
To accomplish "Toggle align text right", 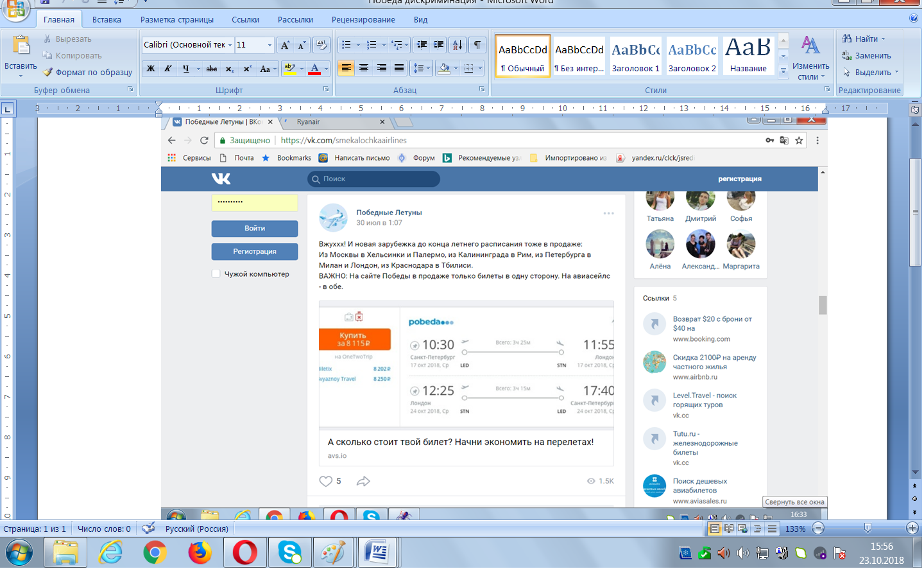I will [x=381, y=68].
